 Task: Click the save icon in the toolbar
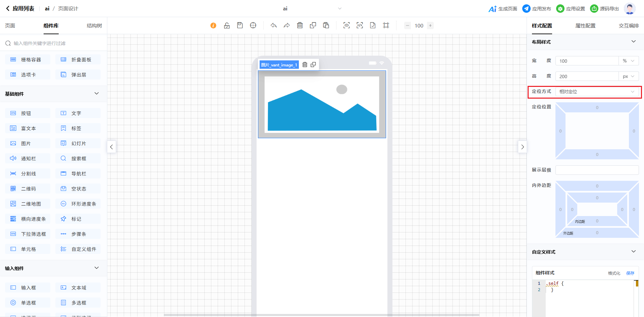[x=240, y=25]
